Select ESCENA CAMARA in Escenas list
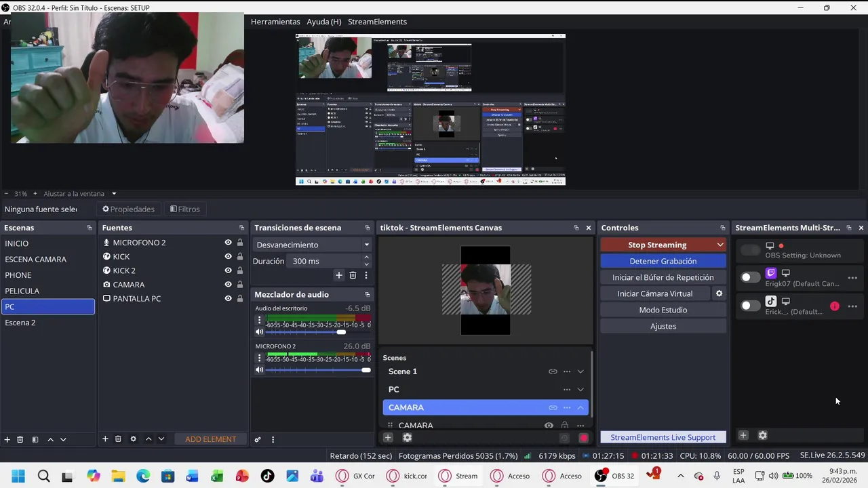 48,260
